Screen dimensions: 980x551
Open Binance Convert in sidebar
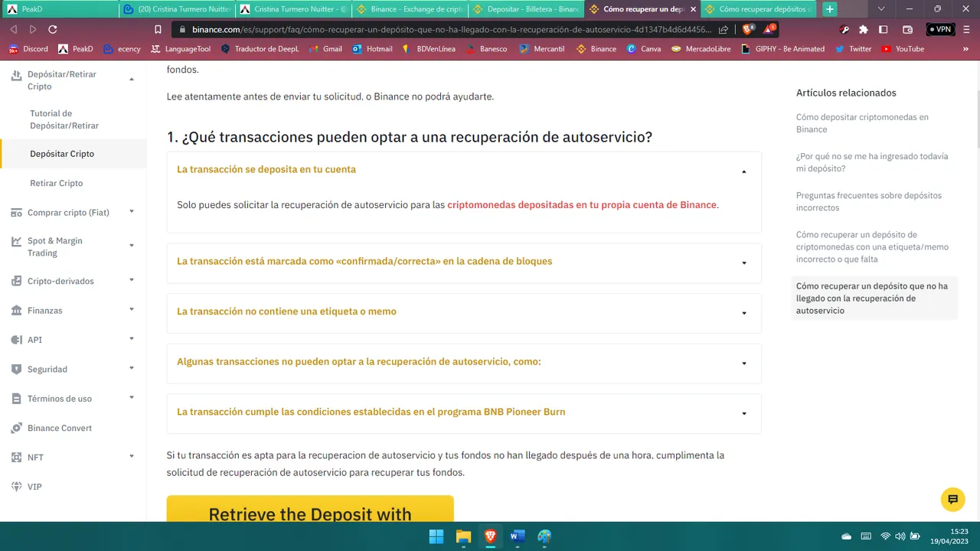tap(60, 428)
